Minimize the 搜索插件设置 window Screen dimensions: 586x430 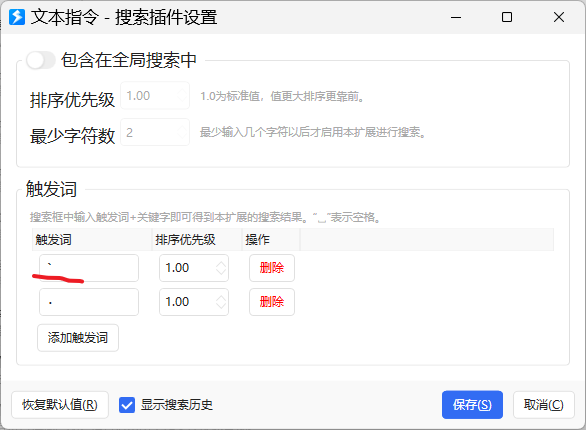(456, 17)
